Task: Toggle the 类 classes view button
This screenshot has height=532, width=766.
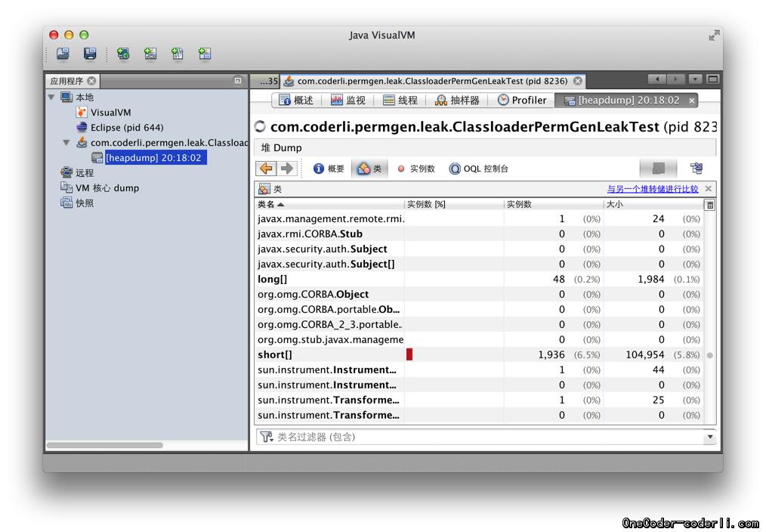Action: pos(369,169)
